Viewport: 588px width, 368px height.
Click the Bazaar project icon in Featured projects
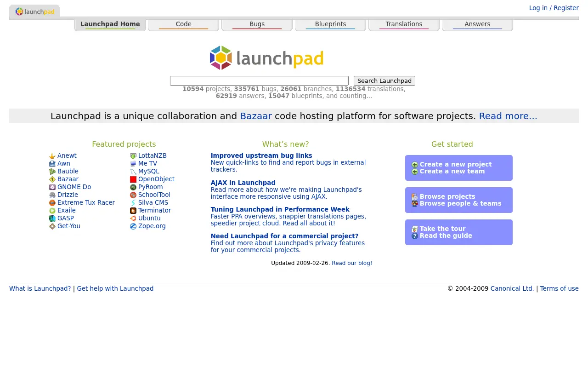(52, 179)
